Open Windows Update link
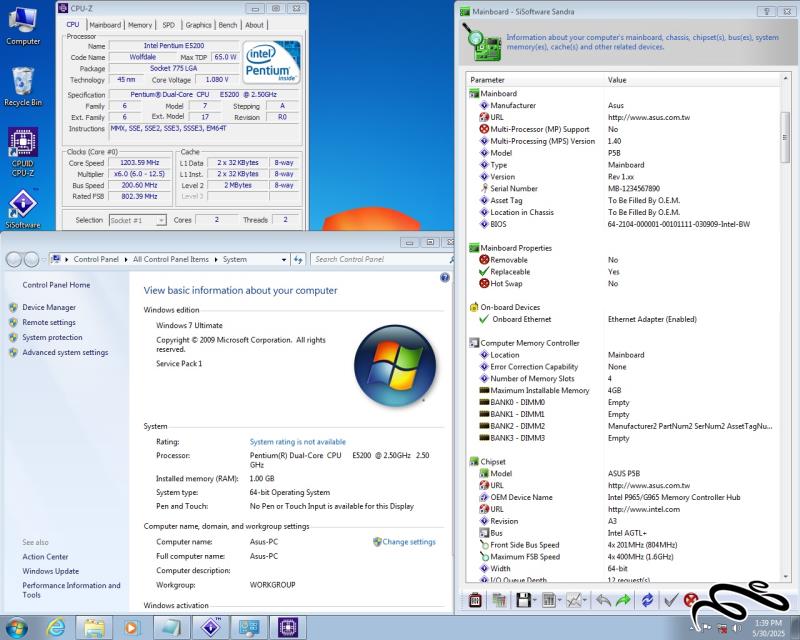The height and width of the screenshot is (640, 800). (x=51, y=571)
